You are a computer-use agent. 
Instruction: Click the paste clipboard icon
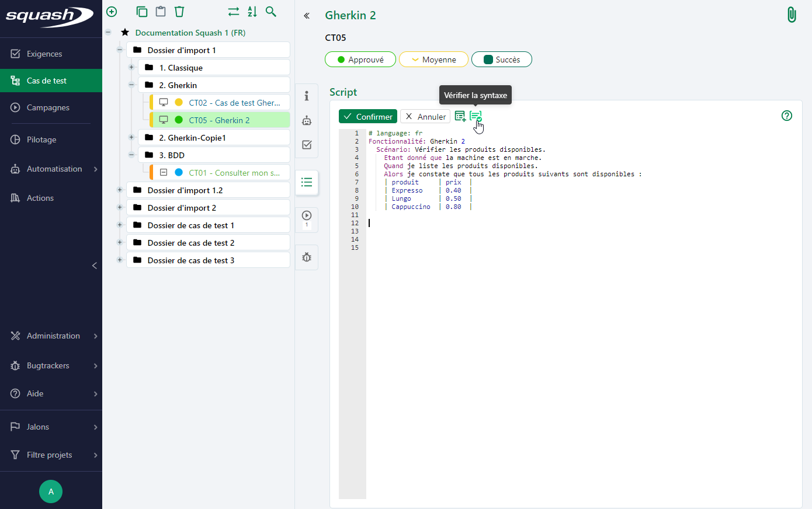pyautogui.click(x=160, y=12)
